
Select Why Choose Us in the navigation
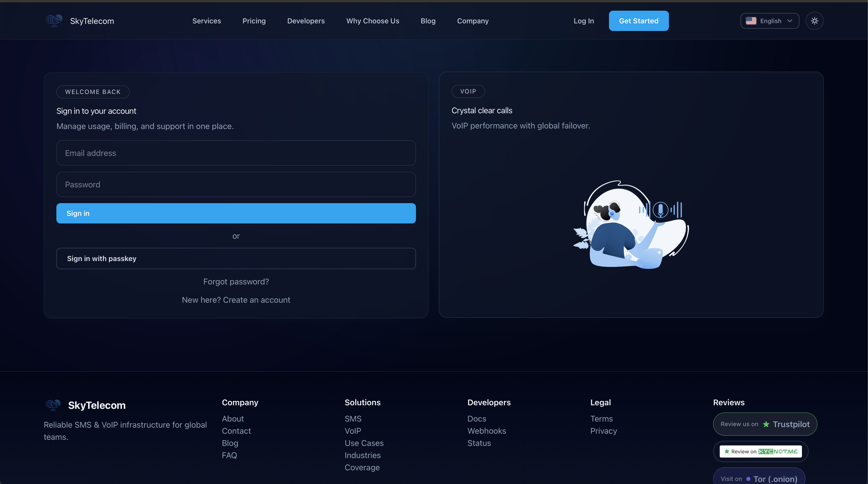(373, 21)
